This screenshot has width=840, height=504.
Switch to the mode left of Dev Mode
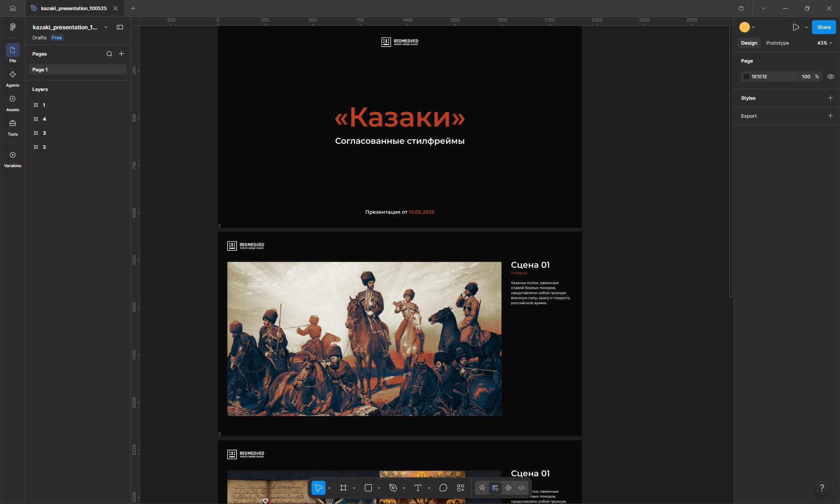tap(508, 488)
